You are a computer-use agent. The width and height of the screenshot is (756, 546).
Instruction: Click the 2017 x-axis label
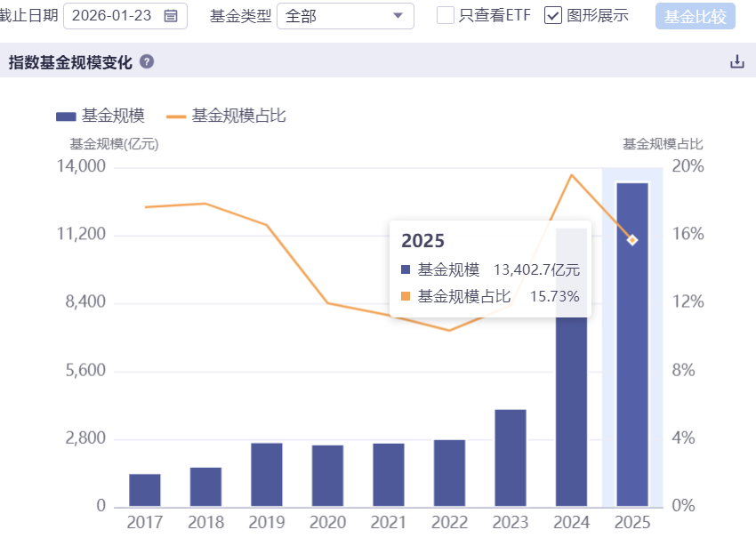(145, 522)
